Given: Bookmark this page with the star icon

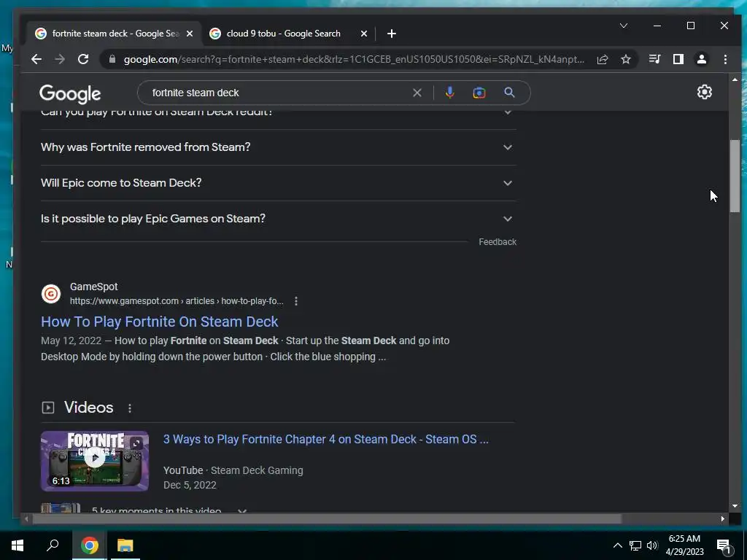Looking at the screenshot, I should pyautogui.click(x=626, y=59).
